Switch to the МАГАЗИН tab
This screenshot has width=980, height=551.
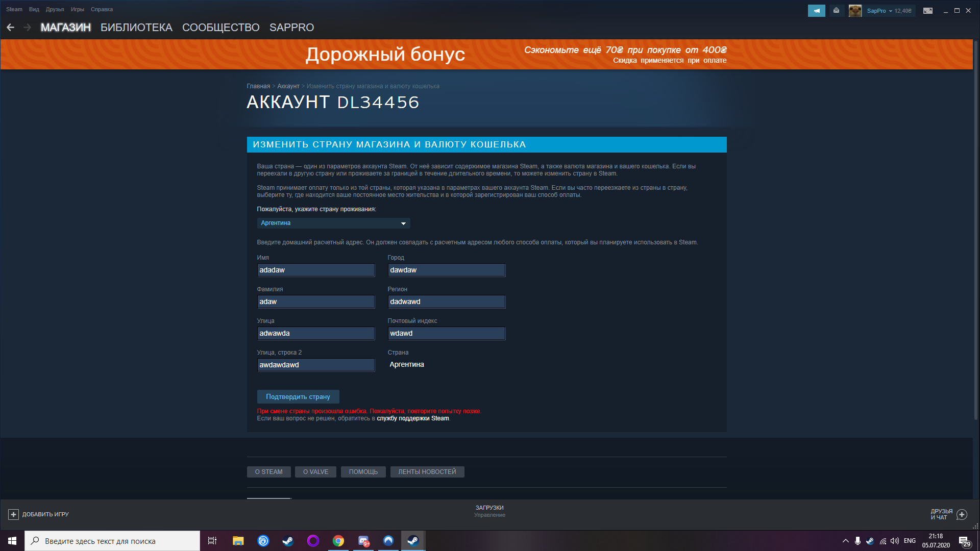pos(66,28)
